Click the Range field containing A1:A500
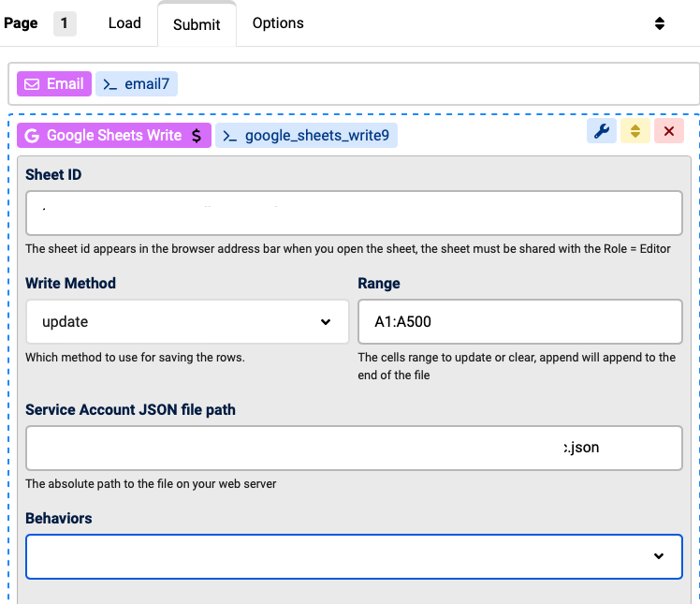 click(519, 322)
